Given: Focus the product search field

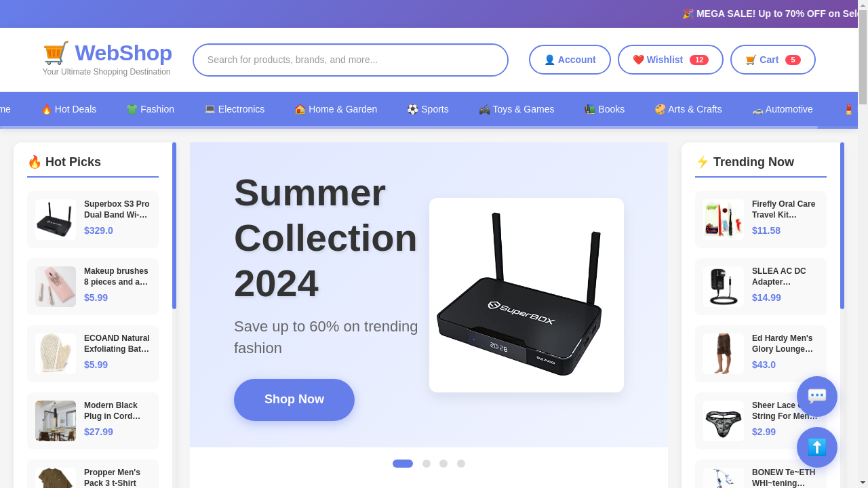Looking at the screenshot, I should (x=351, y=60).
